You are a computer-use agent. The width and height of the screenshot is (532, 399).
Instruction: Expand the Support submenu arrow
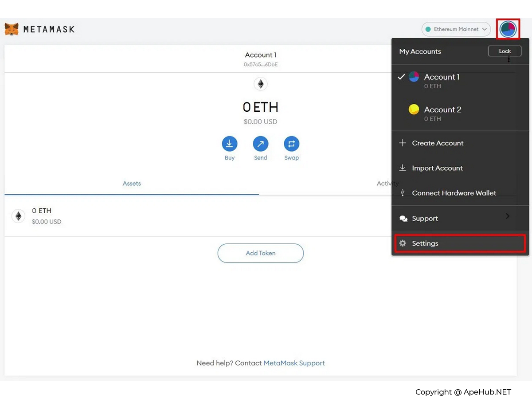[508, 216]
